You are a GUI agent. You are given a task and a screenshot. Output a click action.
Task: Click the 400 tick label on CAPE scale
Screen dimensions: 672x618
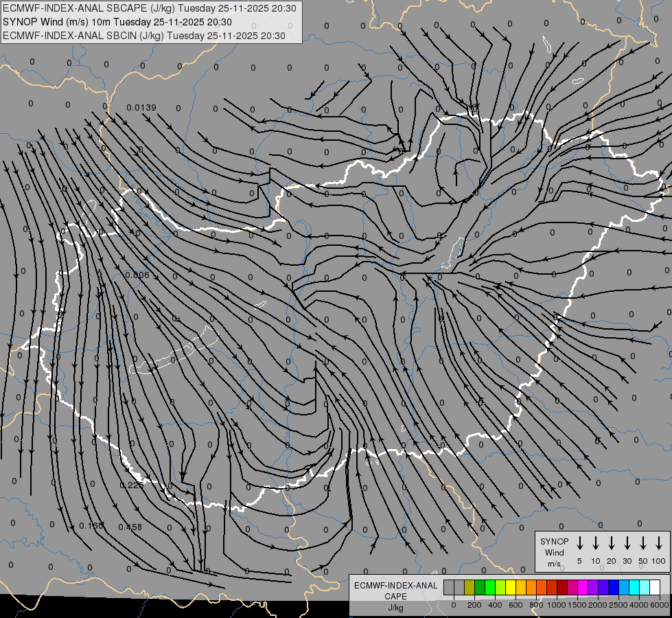tap(495, 605)
